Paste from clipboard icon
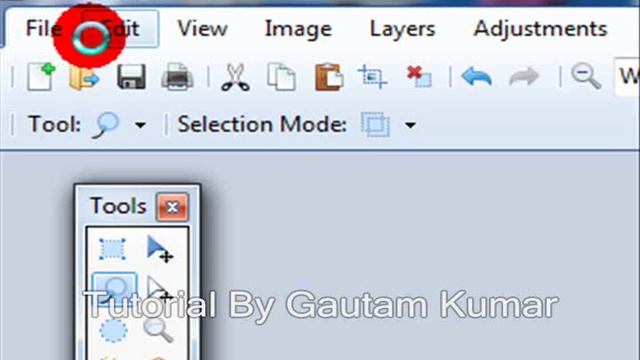640x360 pixels. 329,77
